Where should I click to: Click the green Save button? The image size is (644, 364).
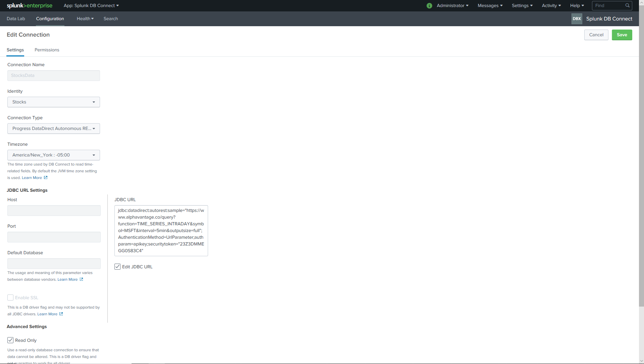pyautogui.click(x=622, y=35)
